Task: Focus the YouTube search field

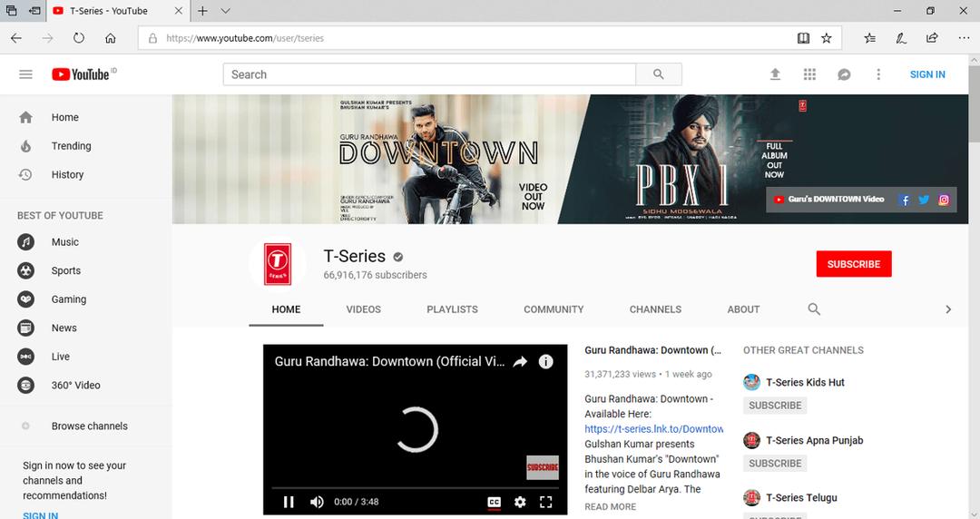Action: (429, 74)
